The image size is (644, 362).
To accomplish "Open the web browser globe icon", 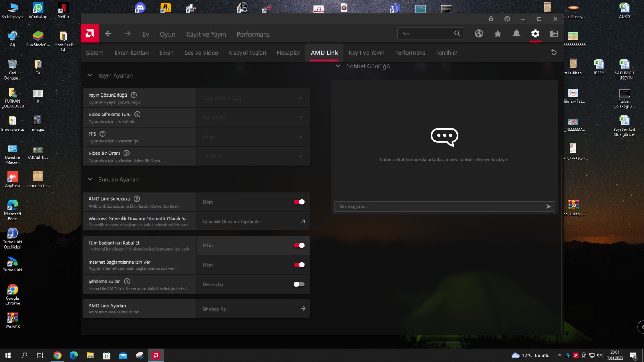I will (x=479, y=34).
